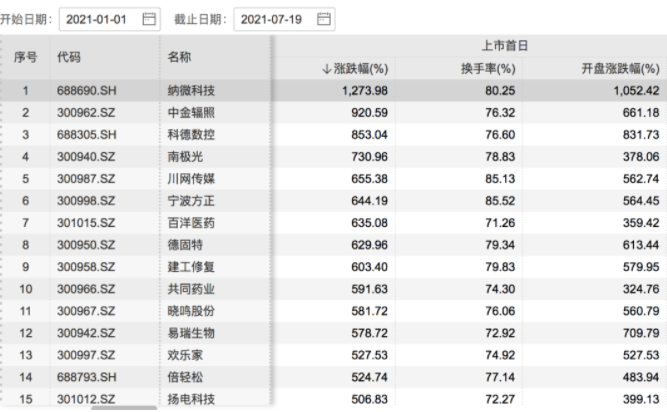Click the 名称 column header
The image size is (667, 412).
click(x=179, y=57)
